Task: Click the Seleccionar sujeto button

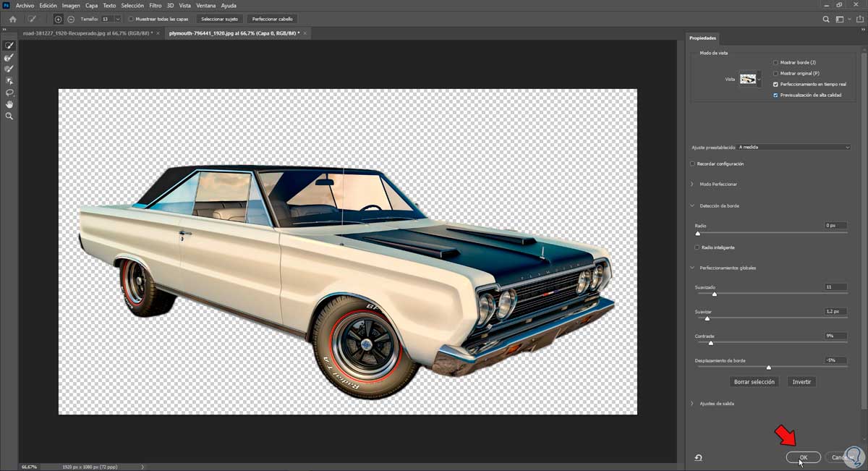Action: point(219,19)
